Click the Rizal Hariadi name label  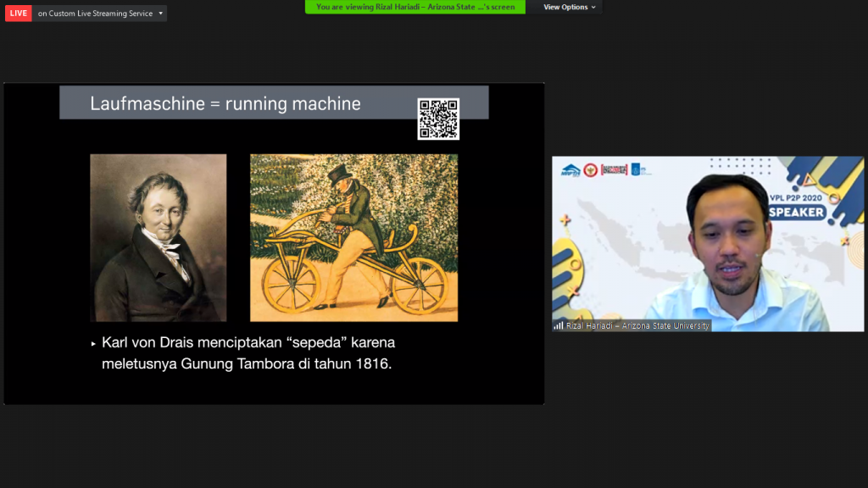tap(637, 325)
